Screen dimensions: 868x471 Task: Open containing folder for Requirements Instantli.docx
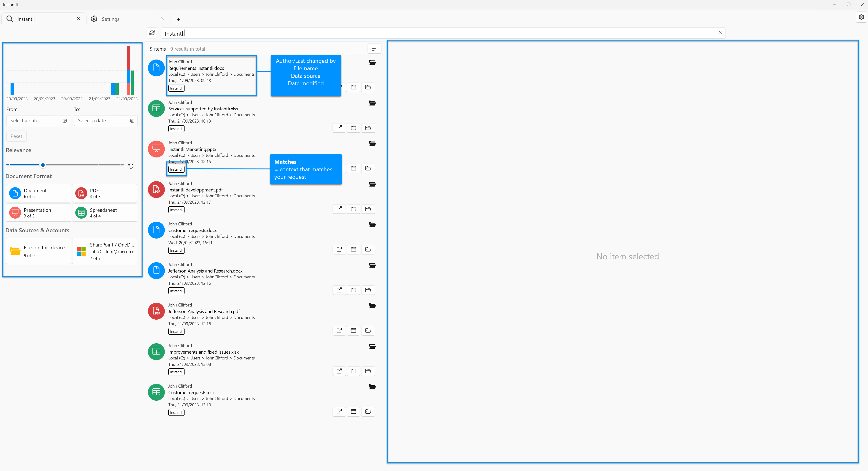click(x=368, y=88)
